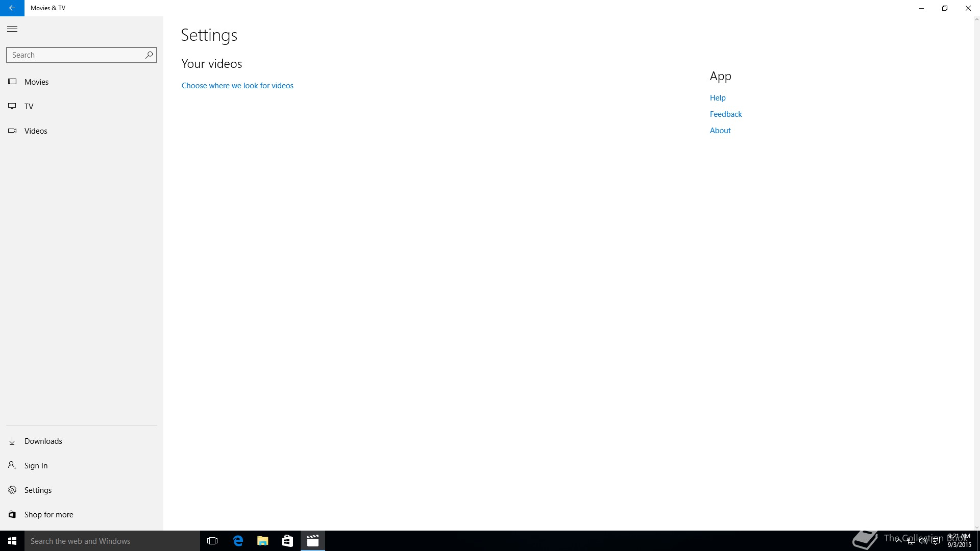Launch Microsoft Edge from taskbar
Viewport: 980px width, 551px height.
238,541
